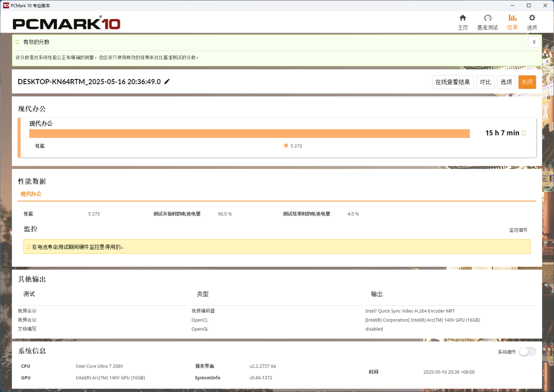Click the GPU value in 系统信息
The image size is (554, 392).
click(110, 378)
